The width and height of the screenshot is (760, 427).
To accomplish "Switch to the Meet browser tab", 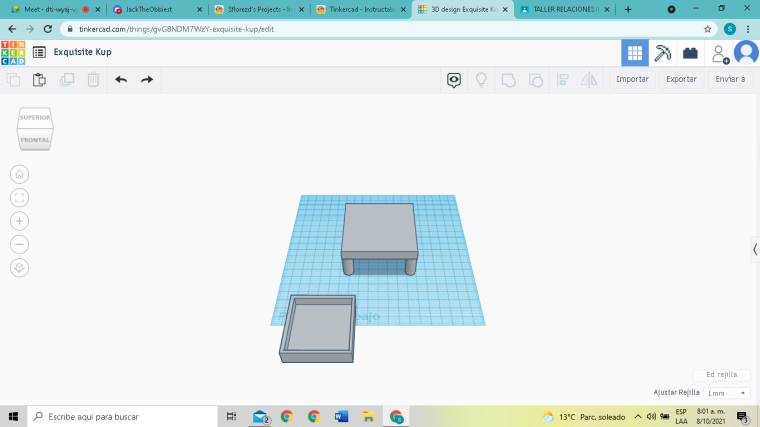I will click(56, 9).
